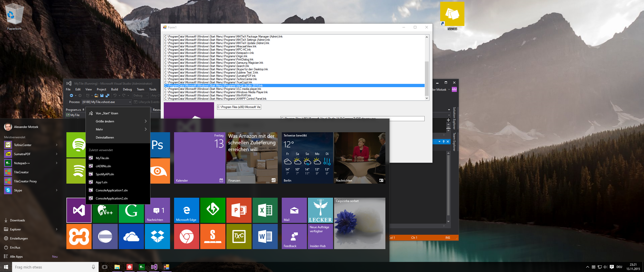Open the Microsoft Edge tile

pyautogui.click(x=187, y=210)
